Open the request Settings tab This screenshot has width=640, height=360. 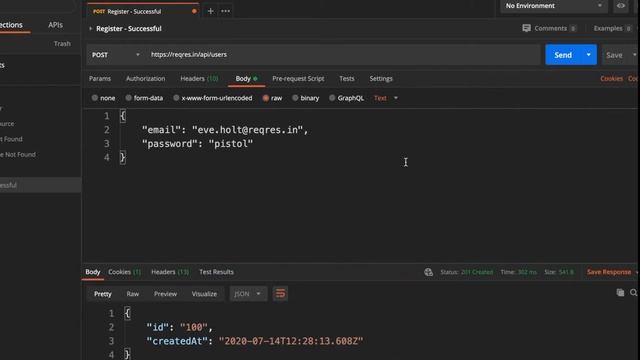[381, 78]
